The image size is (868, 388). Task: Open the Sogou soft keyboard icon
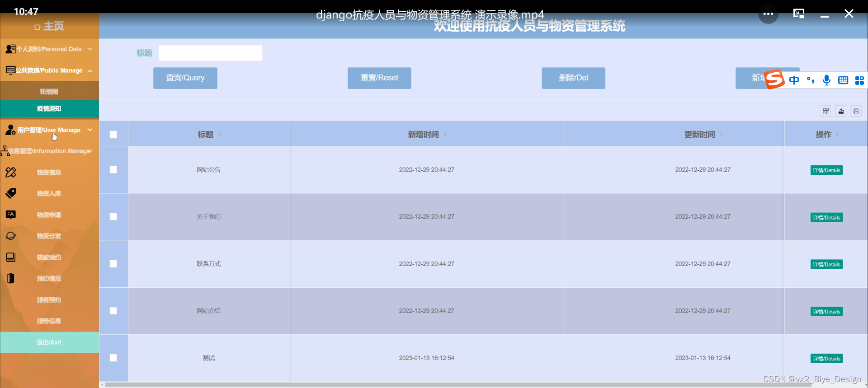[x=843, y=80]
